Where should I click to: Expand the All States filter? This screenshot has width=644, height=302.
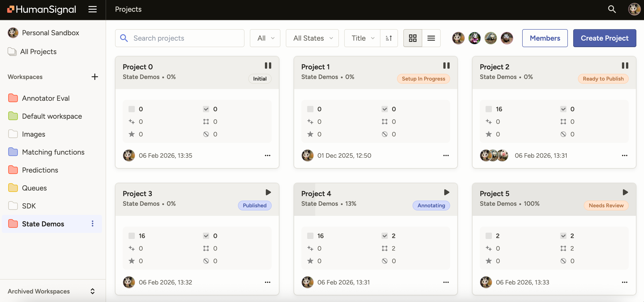click(x=312, y=38)
